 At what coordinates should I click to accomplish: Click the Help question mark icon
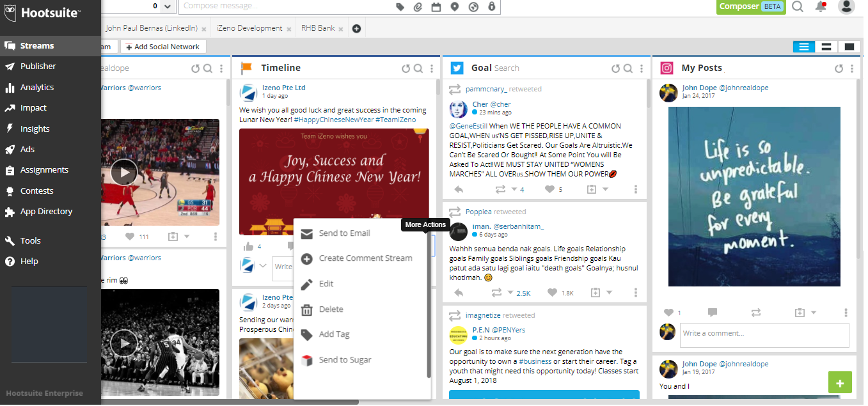pyautogui.click(x=9, y=262)
